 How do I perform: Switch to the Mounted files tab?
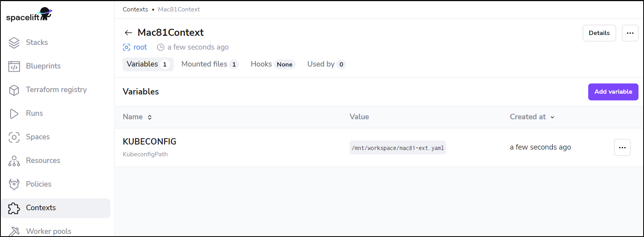pos(210,64)
